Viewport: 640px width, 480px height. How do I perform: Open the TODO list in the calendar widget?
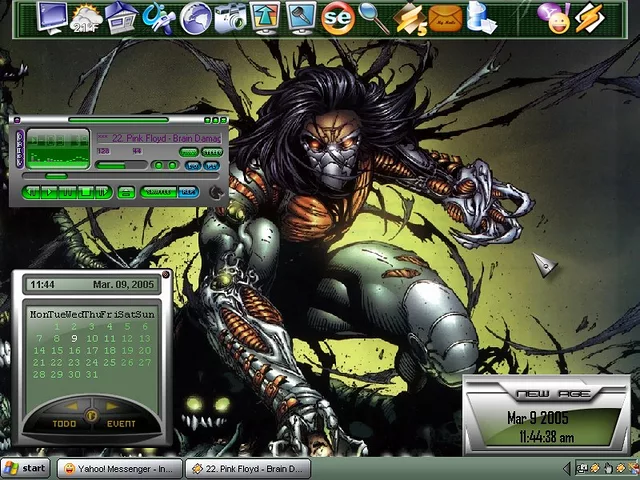pos(64,424)
